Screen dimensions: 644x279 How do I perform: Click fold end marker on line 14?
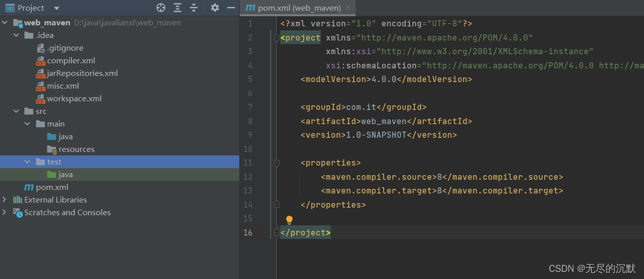coord(276,205)
